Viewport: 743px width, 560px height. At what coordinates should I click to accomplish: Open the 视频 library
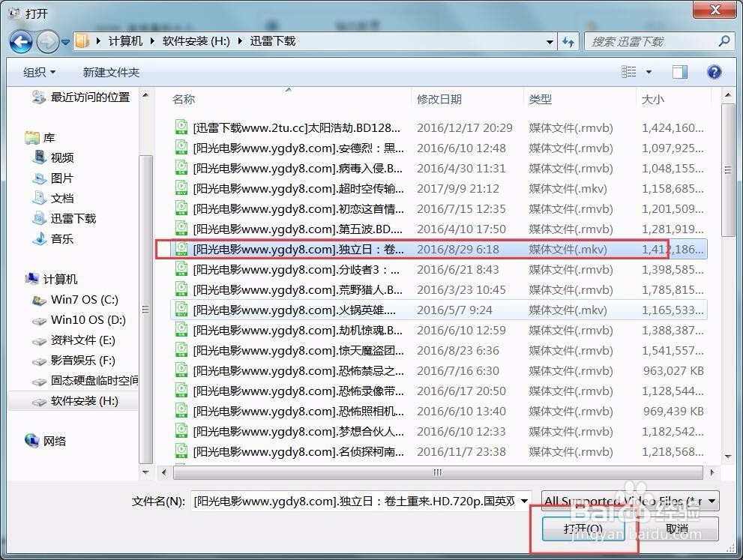53,157
